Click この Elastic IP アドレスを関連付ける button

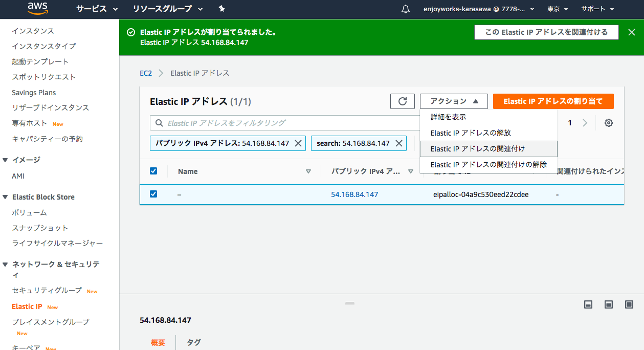(x=546, y=32)
